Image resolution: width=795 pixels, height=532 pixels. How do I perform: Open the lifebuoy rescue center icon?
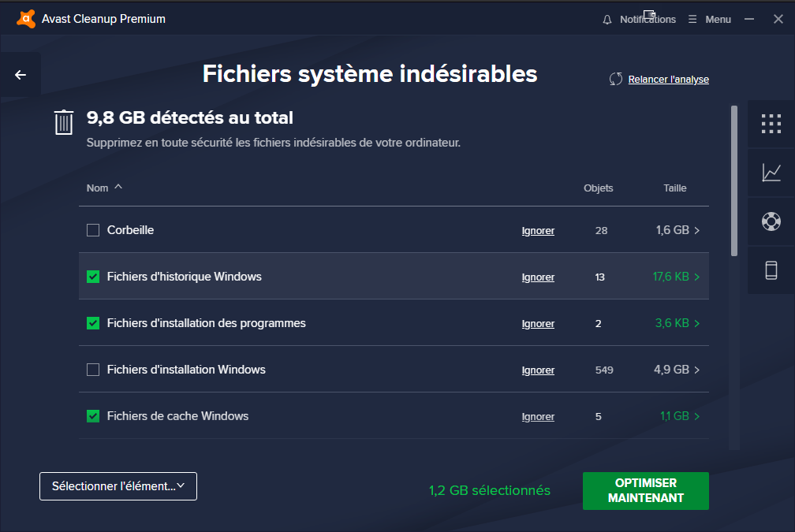(x=771, y=221)
